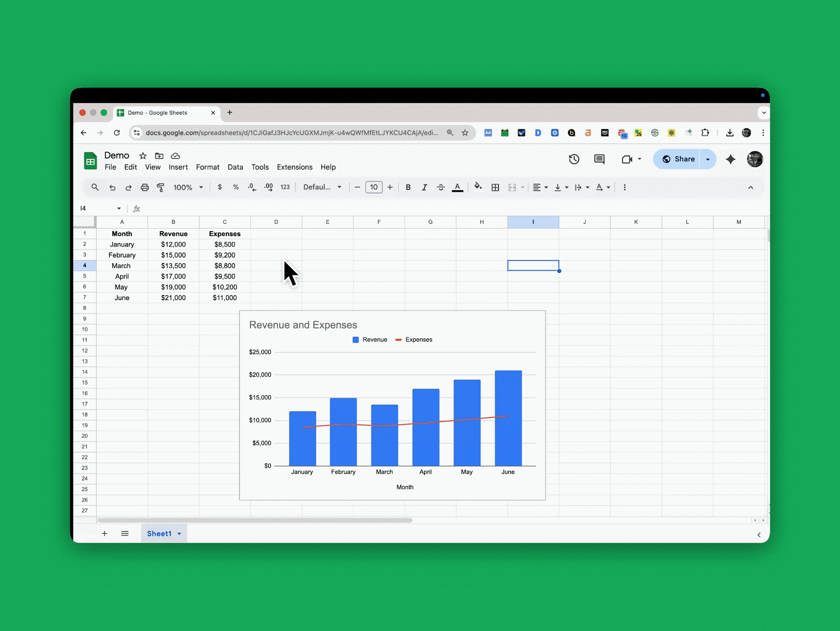Add a new sheet with the plus button
This screenshot has height=631, width=840.
pyautogui.click(x=104, y=533)
